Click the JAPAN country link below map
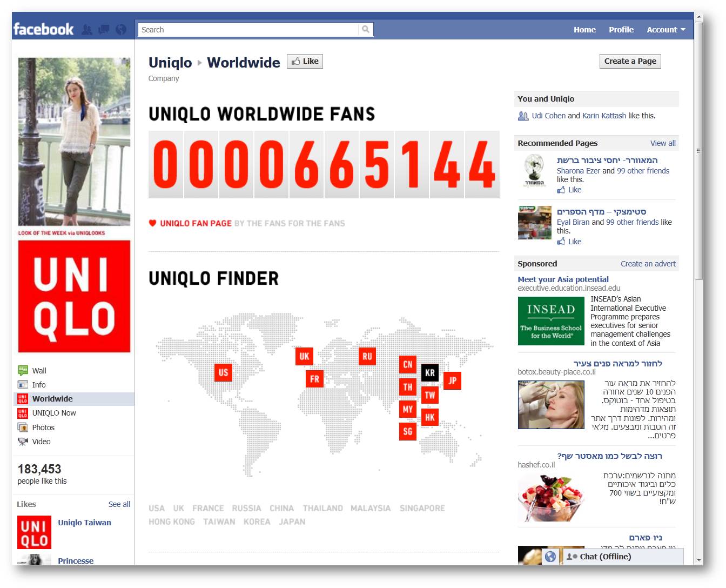Viewport: 726px width, 588px height. coord(292,522)
